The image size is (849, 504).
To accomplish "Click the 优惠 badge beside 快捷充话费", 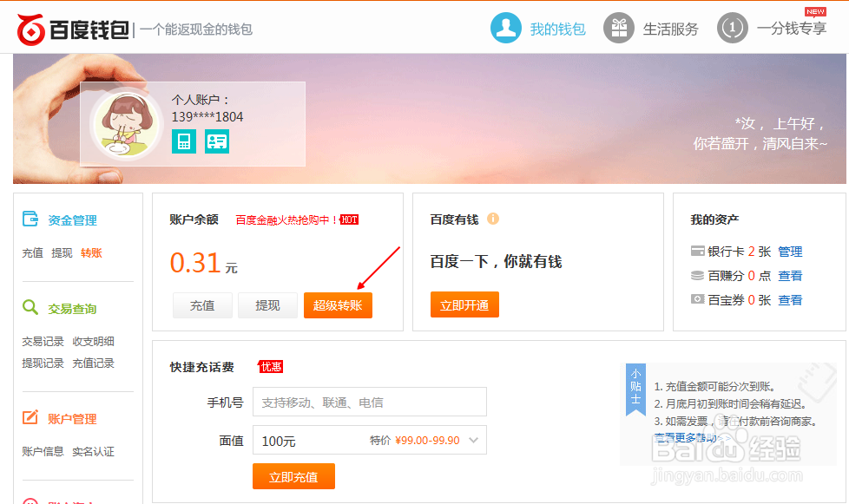I will pyautogui.click(x=270, y=367).
